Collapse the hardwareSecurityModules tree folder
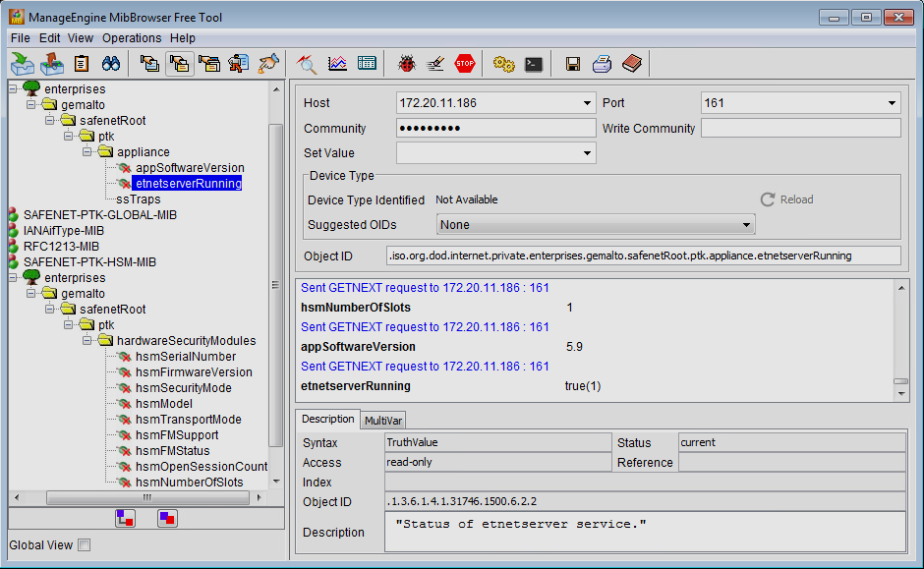Screen dimensions: 924x569 (88, 341)
